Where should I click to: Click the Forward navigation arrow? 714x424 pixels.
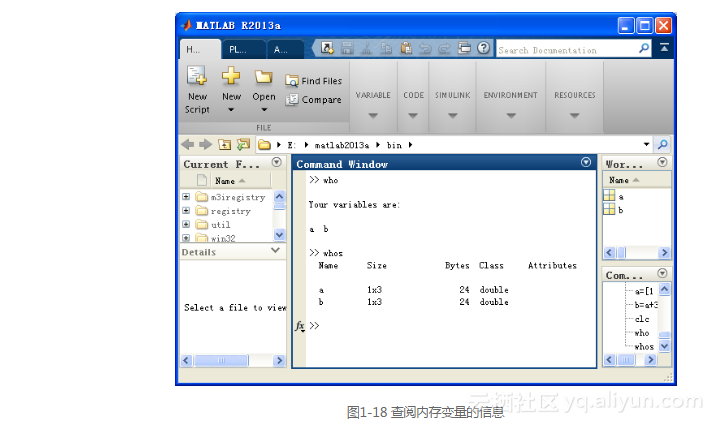tap(205, 145)
